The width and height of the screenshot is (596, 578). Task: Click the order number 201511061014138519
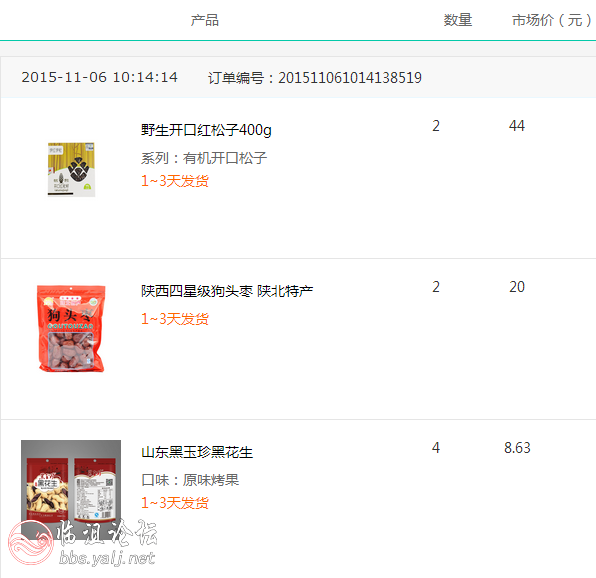tap(350, 78)
